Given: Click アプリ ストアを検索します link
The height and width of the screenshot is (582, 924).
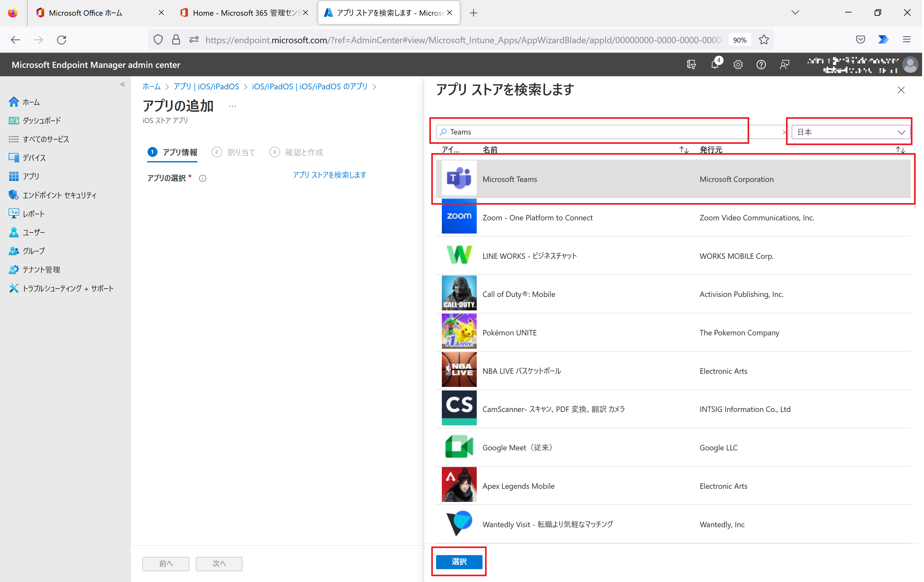Looking at the screenshot, I should point(329,175).
